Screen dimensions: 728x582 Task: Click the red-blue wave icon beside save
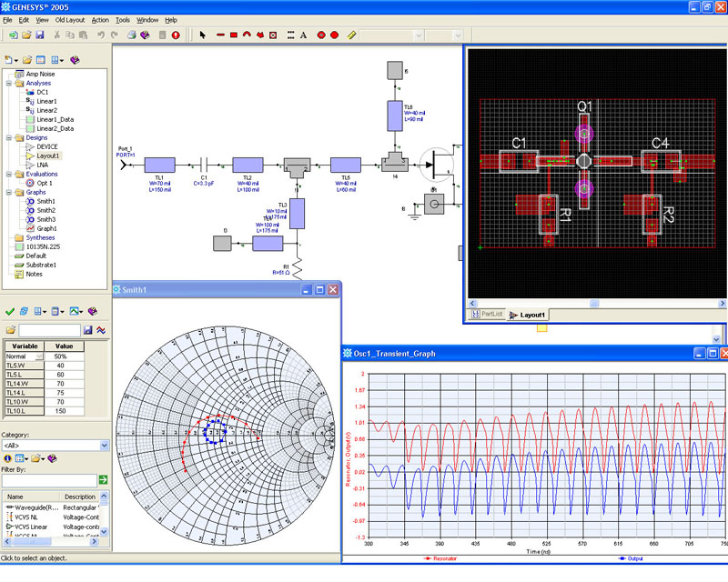[101, 330]
